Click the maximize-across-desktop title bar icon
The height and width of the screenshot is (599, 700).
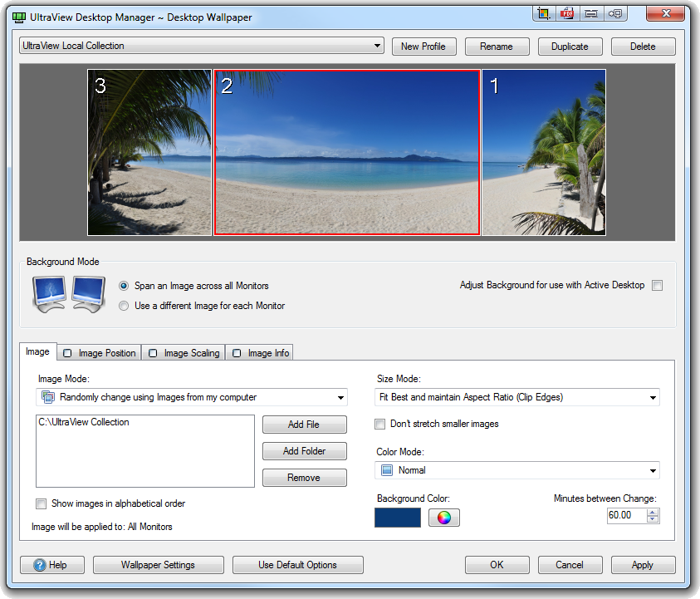click(591, 13)
